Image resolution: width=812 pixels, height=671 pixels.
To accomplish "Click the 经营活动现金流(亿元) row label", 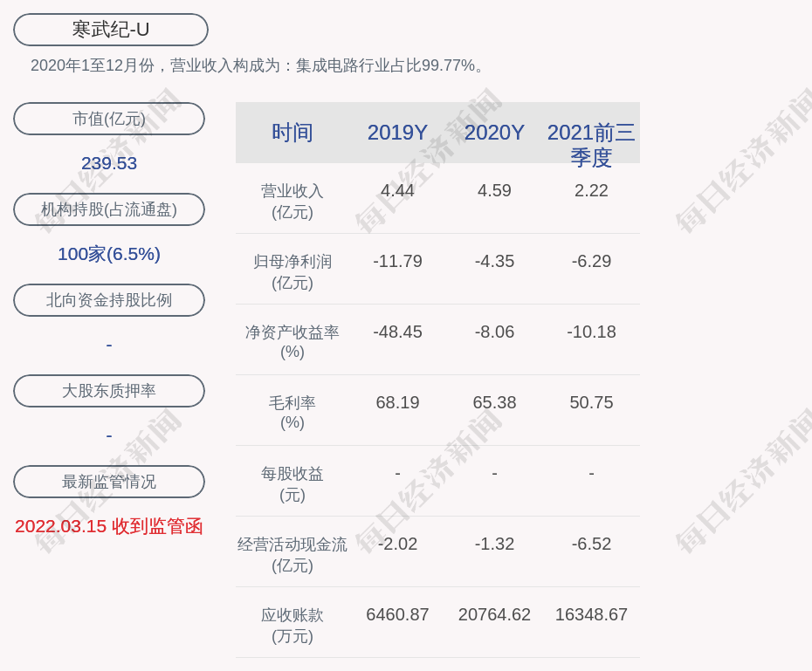I will (292, 555).
